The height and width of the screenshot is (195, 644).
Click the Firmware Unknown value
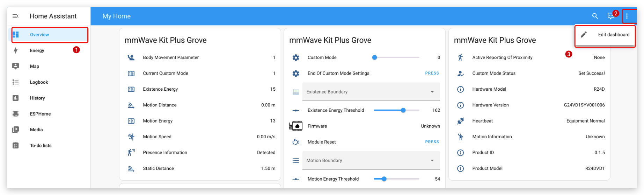tap(430, 126)
